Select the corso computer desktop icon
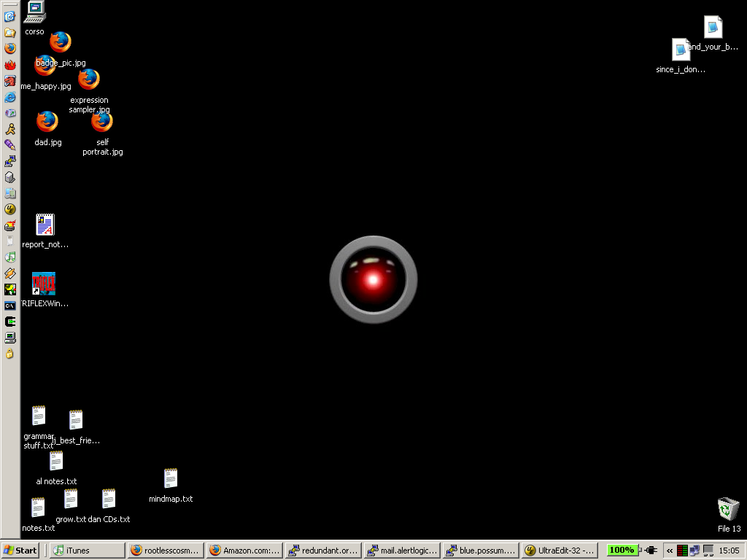 34,12
